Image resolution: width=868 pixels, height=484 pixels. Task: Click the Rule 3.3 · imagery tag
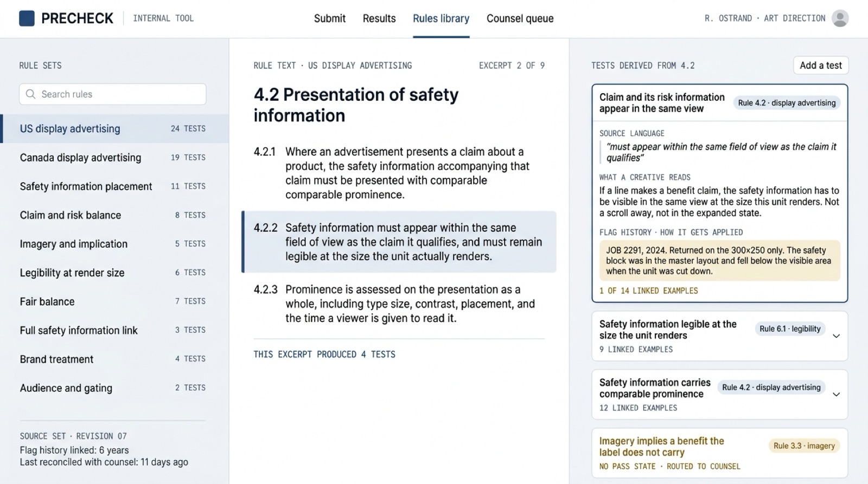pos(804,446)
